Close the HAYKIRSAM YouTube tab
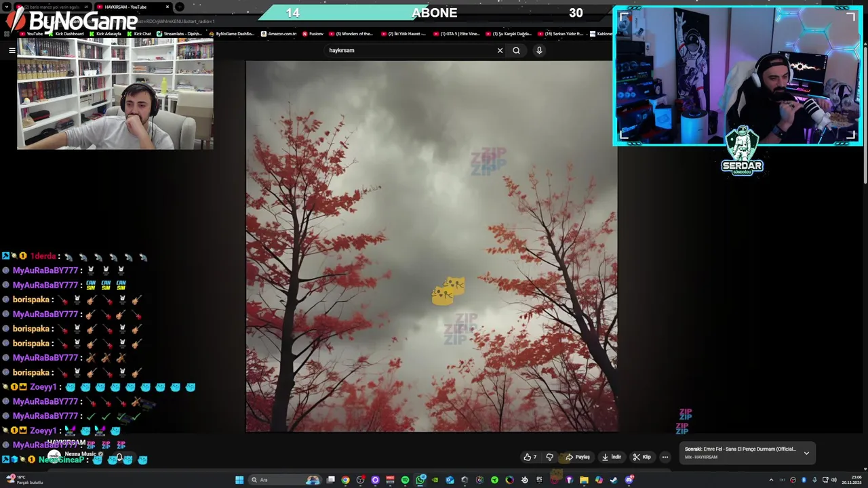 click(x=167, y=7)
